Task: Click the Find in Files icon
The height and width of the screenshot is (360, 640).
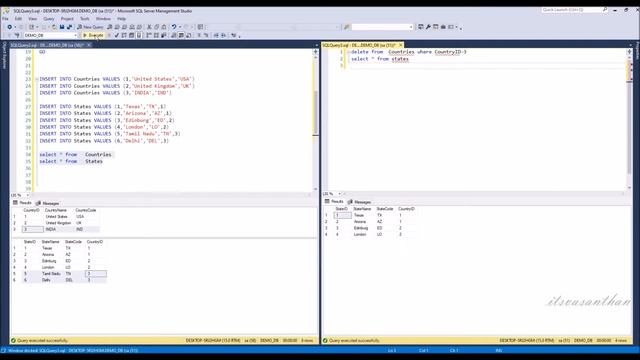Action: [x=347, y=27]
